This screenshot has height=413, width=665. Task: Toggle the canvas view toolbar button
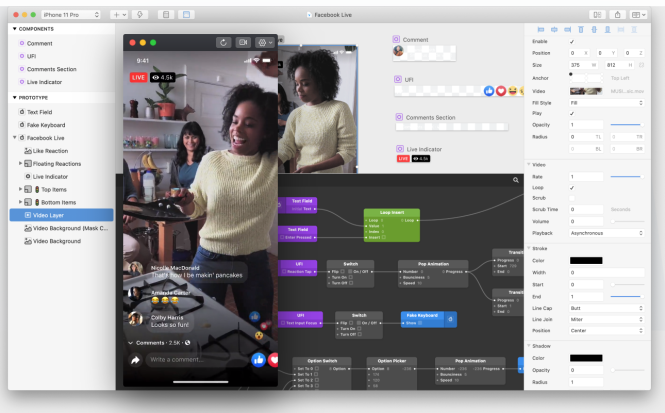pyautogui.click(x=186, y=15)
